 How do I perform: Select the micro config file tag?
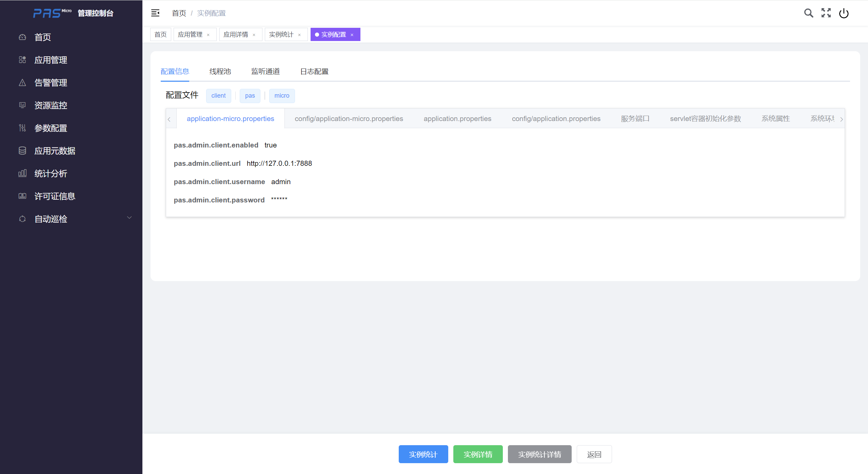282,96
